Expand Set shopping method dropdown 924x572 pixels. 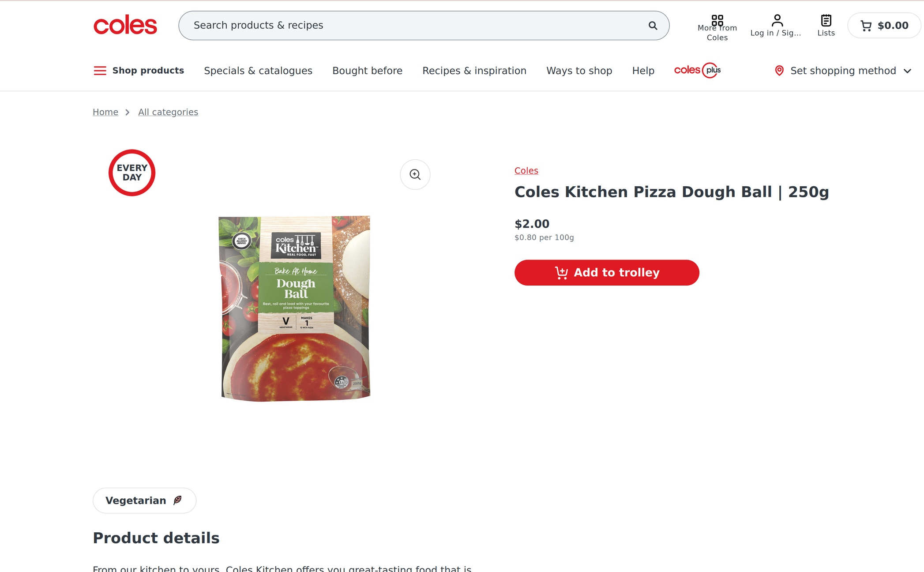(843, 71)
